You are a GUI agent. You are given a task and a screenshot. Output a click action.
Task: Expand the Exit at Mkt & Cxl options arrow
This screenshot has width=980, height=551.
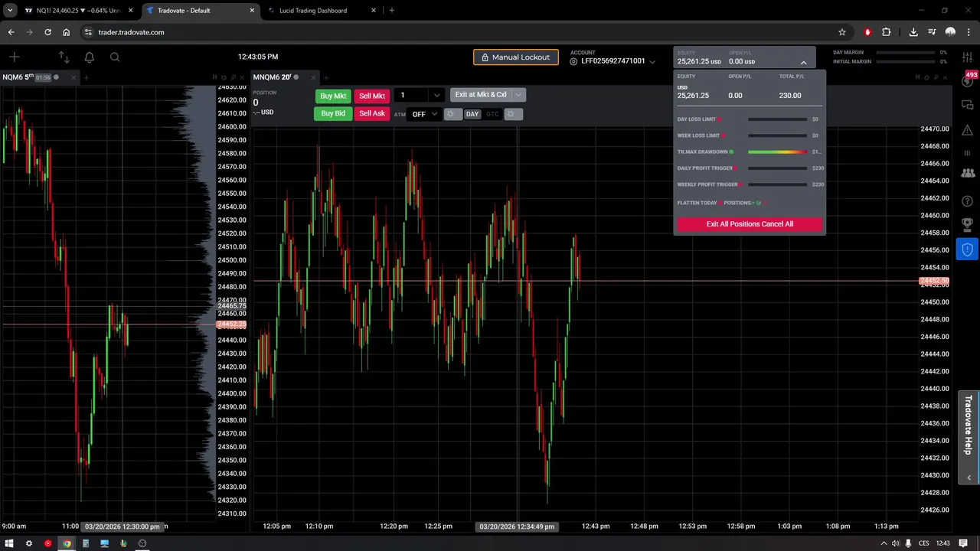pyautogui.click(x=518, y=95)
